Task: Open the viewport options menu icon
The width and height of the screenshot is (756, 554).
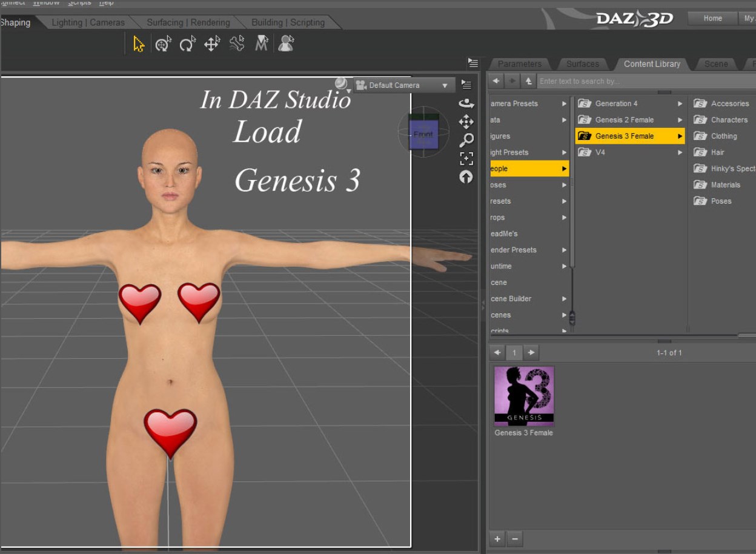Action: (x=466, y=84)
